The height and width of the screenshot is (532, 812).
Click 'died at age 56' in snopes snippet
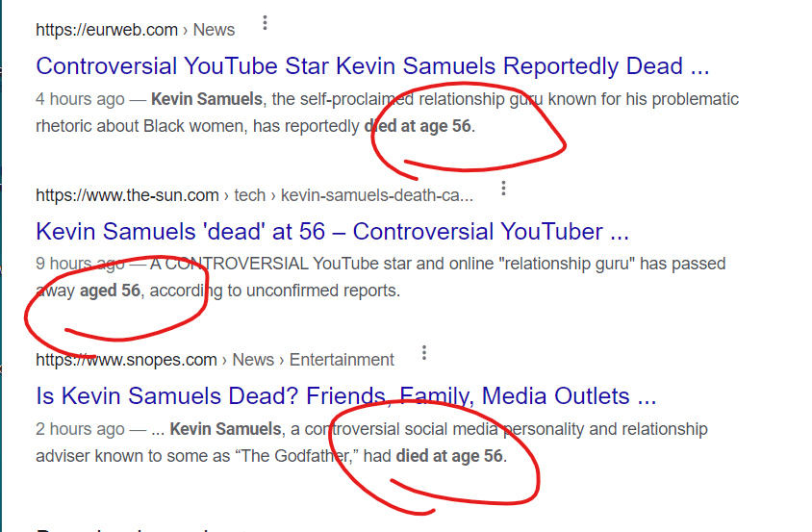[x=449, y=456]
